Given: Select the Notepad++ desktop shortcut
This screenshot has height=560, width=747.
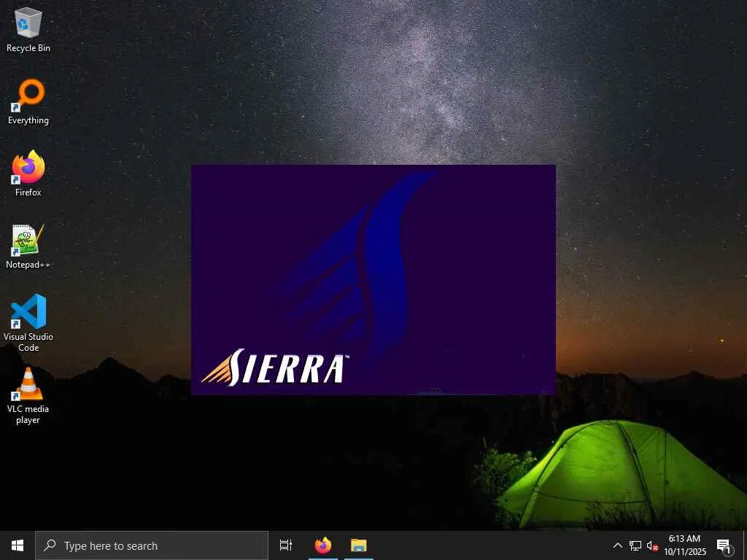Looking at the screenshot, I should point(28,246).
